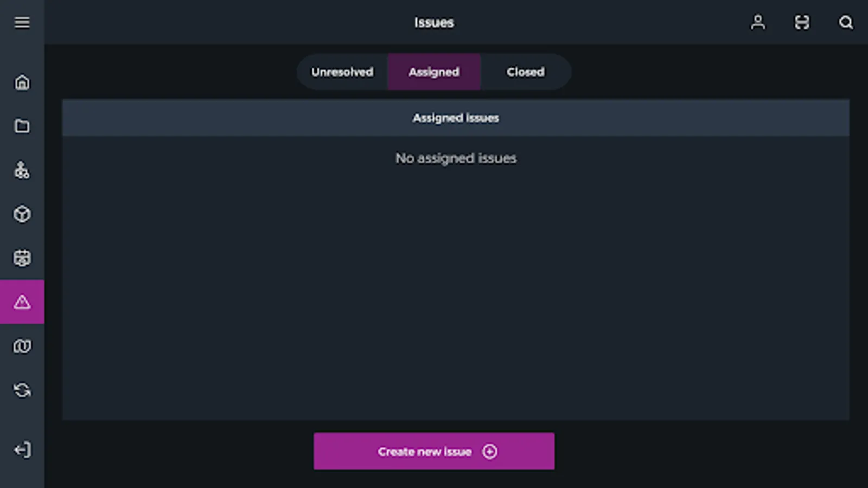The width and height of the screenshot is (868, 488).
Task: Open the user profile icon
Action: [x=758, y=22]
